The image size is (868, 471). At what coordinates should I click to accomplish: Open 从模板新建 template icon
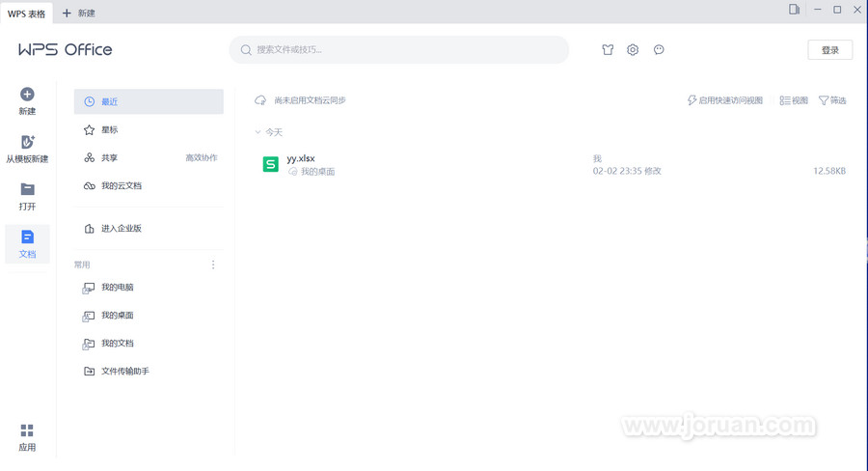[27, 142]
